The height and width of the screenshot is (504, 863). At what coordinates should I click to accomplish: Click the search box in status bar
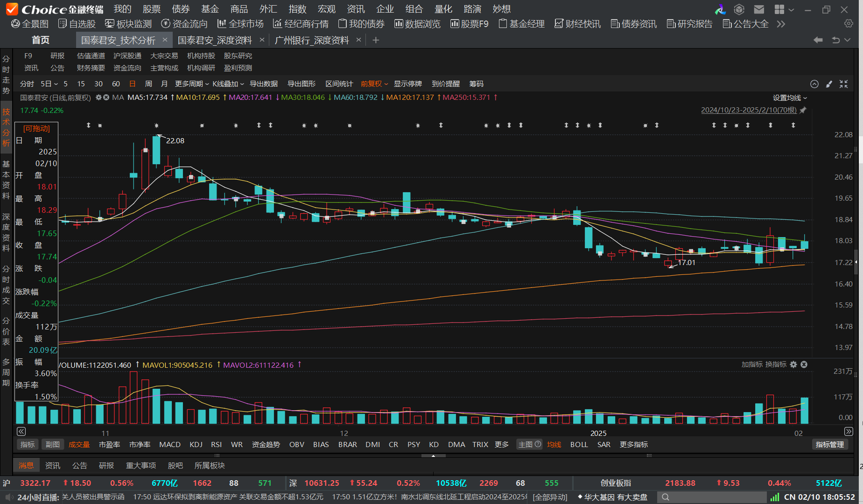click(712, 497)
